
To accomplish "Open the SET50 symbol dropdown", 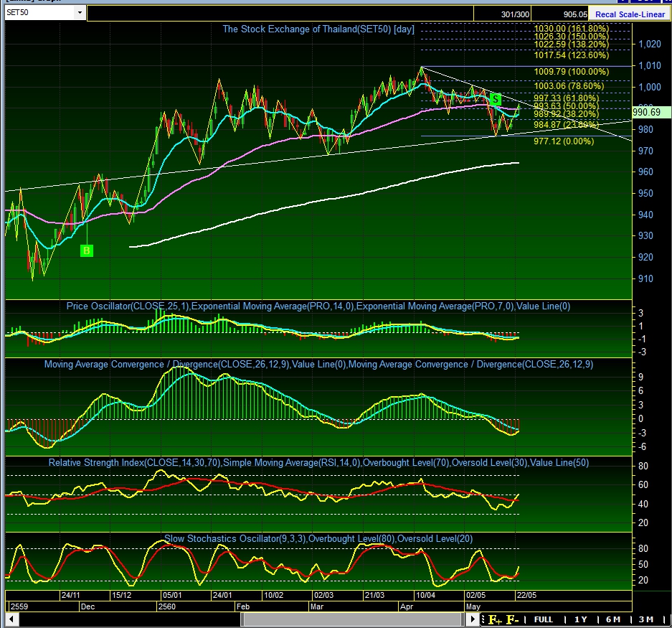I will (77, 13).
